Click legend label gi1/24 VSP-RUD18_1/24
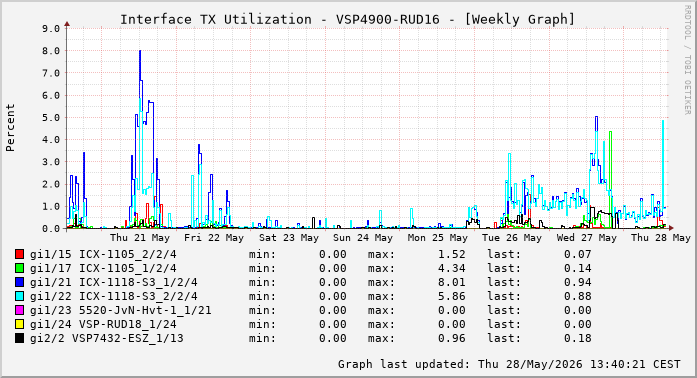This screenshot has height=378, width=697. pyautogui.click(x=103, y=324)
